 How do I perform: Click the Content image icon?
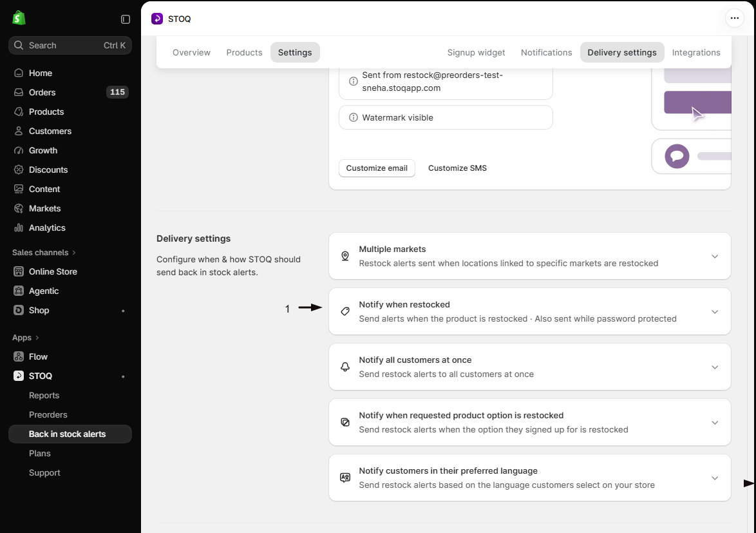[x=19, y=189]
